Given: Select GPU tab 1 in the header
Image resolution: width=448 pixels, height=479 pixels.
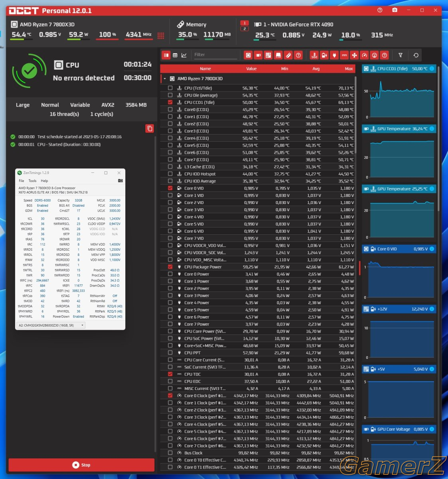Looking at the screenshot, I should pos(245,23).
